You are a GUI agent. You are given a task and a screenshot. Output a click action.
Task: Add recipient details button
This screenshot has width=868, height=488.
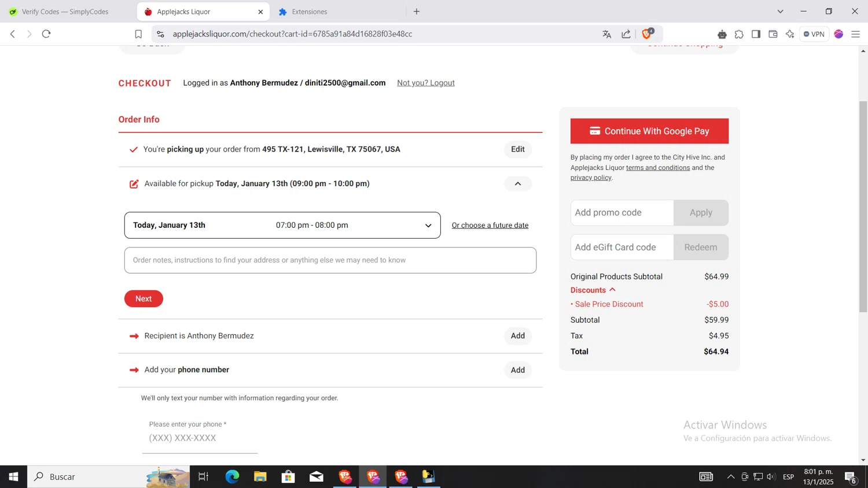pos(518,336)
